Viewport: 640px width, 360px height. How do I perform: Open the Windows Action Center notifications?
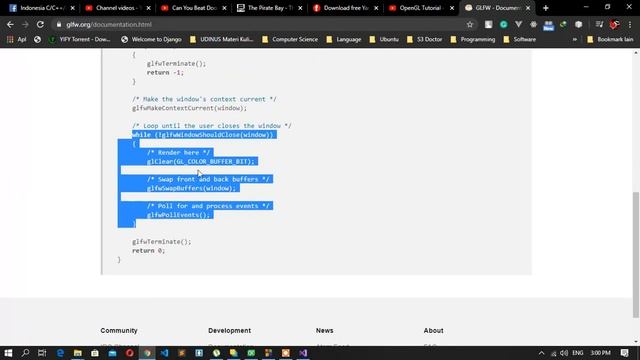tap(624, 353)
